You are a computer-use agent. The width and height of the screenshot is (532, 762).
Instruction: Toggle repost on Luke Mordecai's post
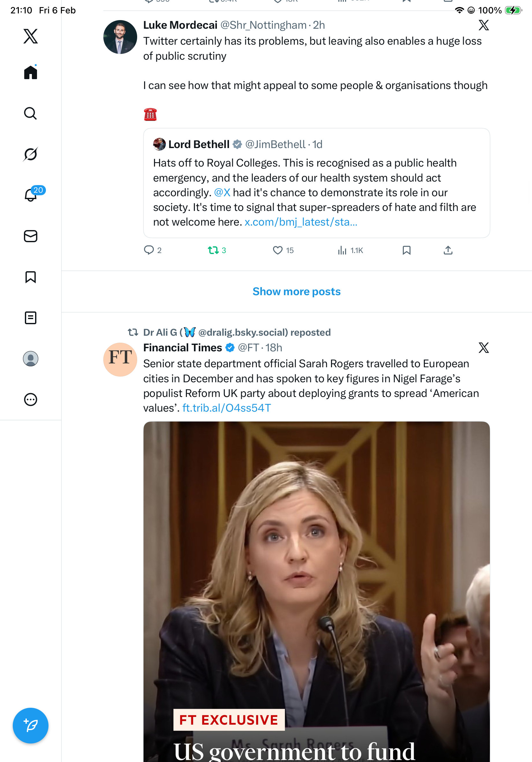tap(213, 250)
